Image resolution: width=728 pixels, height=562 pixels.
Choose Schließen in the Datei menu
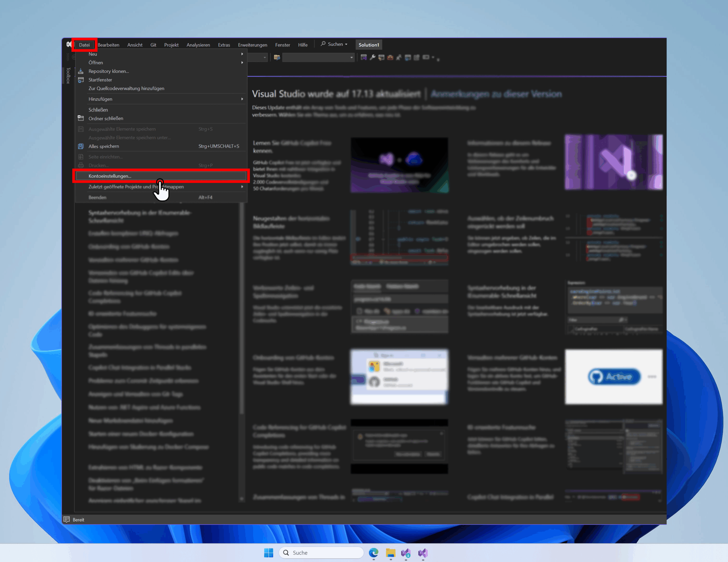tap(161, 110)
